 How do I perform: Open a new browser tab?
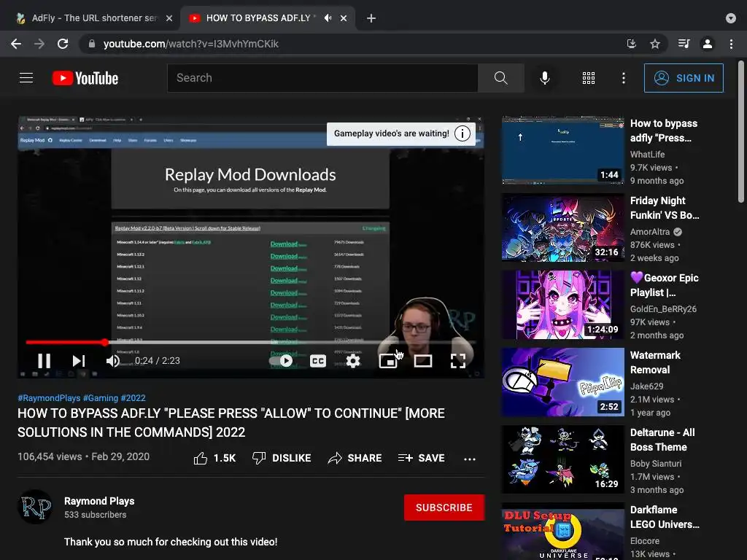pyautogui.click(x=371, y=18)
